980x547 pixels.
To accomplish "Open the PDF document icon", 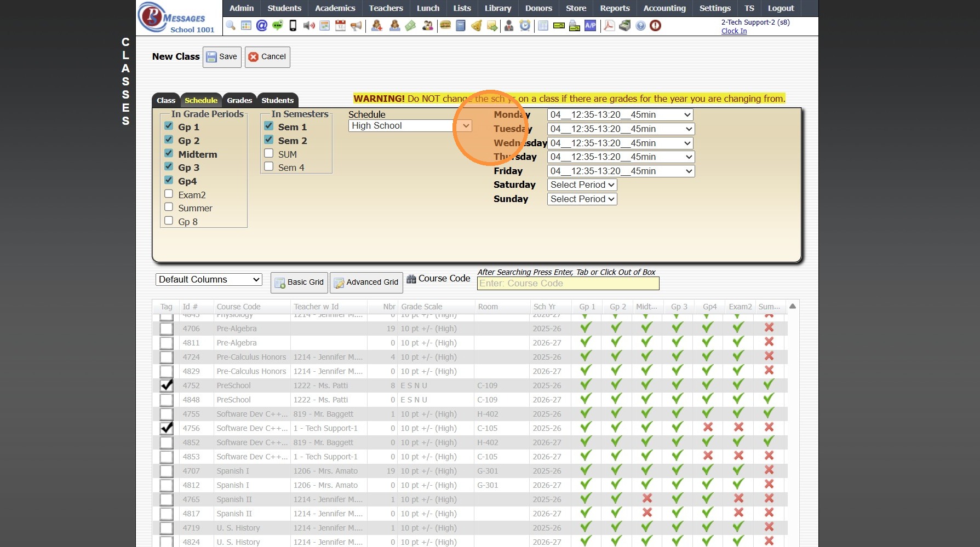I will (x=609, y=26).
